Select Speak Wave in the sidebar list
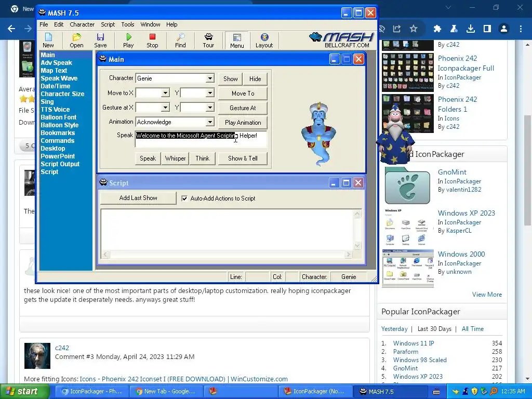This screenshot has width=532, height=399. pos(59,78)
